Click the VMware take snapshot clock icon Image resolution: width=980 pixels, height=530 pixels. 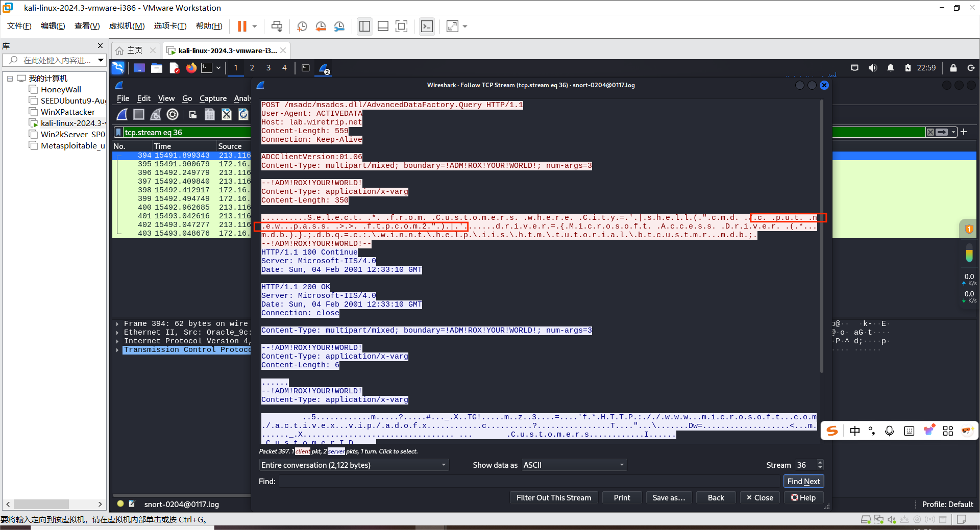point(302,27)
